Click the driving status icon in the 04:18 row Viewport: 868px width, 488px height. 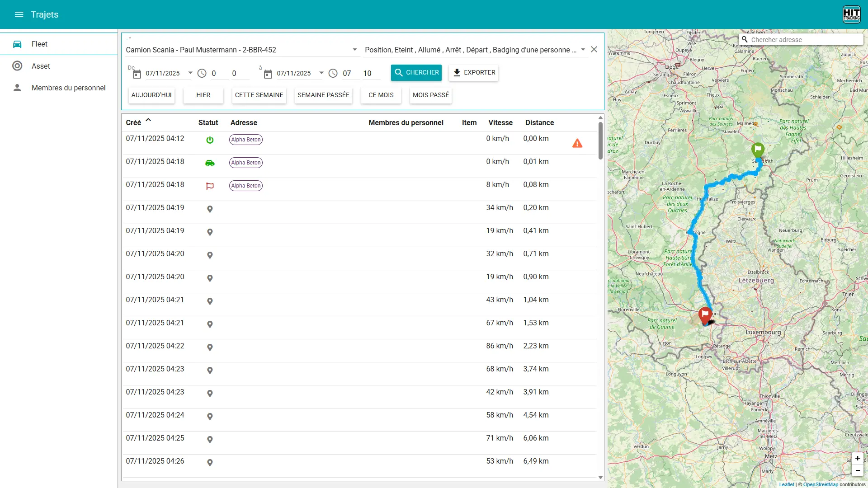[x=210, y=163]
